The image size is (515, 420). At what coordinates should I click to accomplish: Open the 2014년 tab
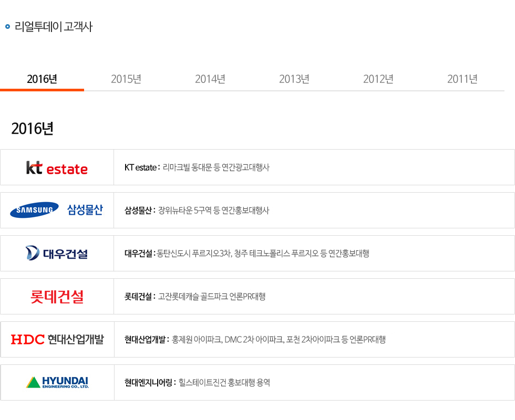point(210,79)
